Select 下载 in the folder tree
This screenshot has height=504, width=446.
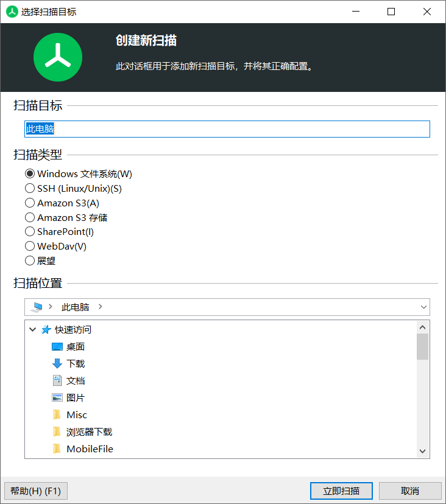point(76,363)
